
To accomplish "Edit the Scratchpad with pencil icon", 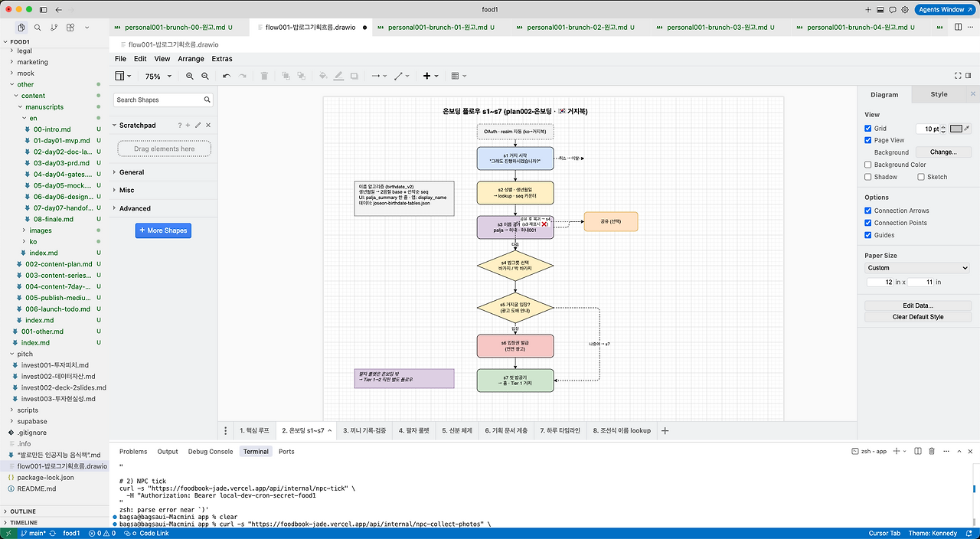I will [198, 125].
